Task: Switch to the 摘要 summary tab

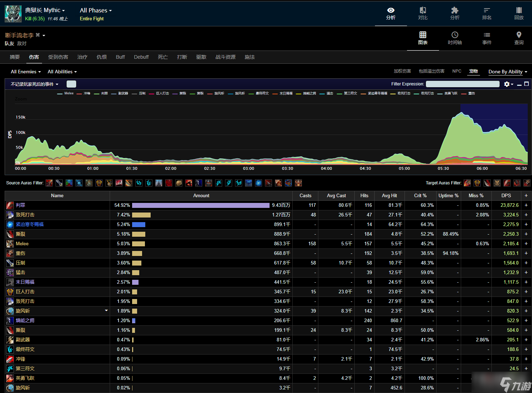Action: [x=15, y=57]
